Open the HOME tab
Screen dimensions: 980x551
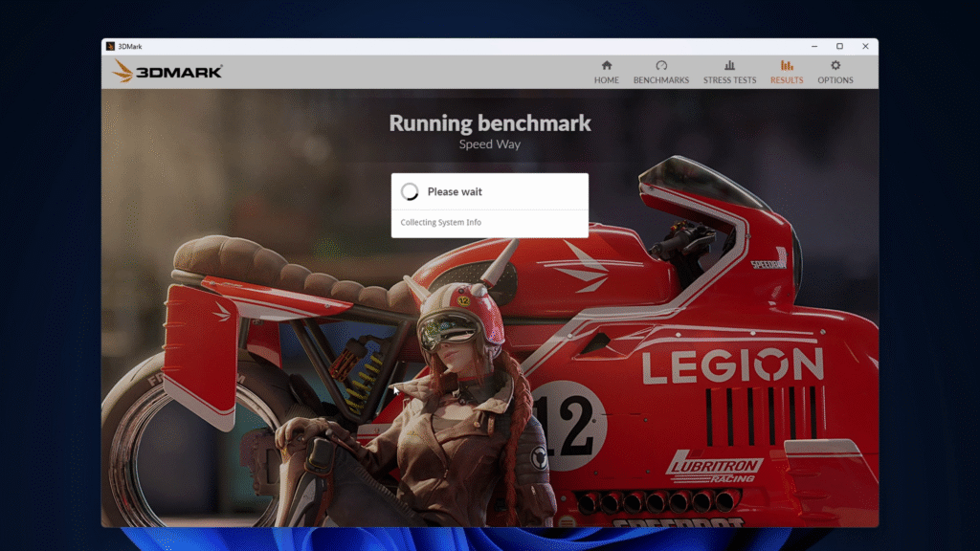pyautogui.click(x=606, y=80)
